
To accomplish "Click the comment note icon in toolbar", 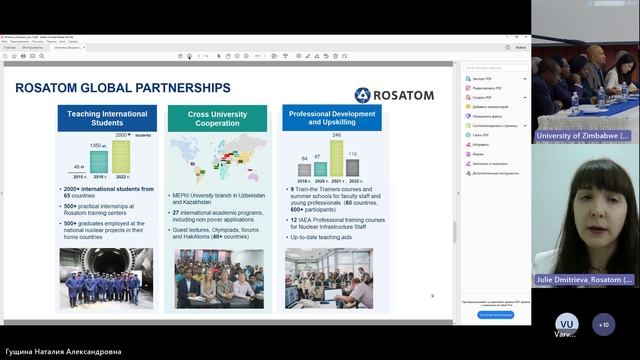I will (299, 56).
